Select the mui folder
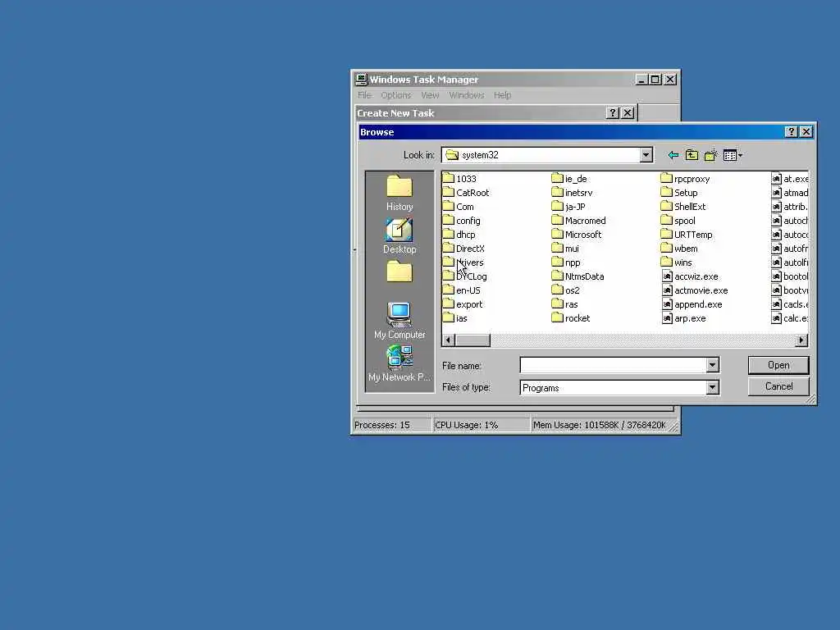The width and height of the screenshot is (840, 630). tap(566, 249)
